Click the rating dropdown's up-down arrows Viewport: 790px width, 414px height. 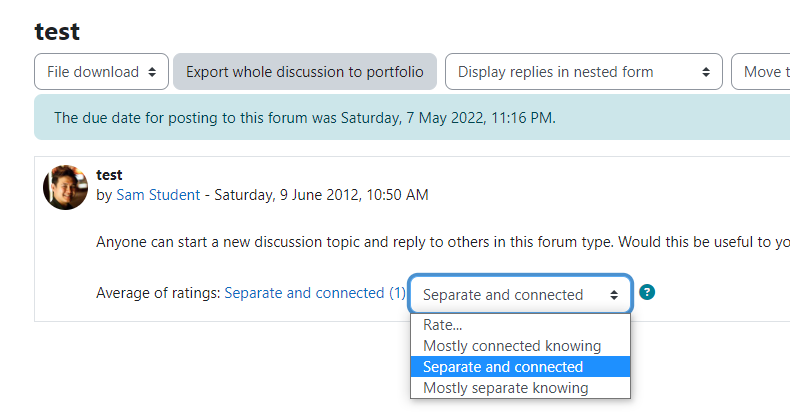coord(614,295)
